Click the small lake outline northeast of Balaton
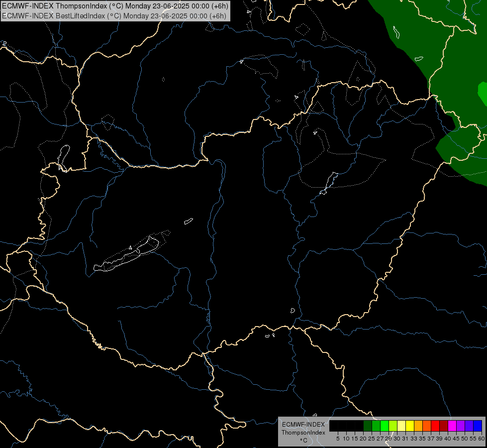Image resolution: width=487 pixels, height=448 pixels. pyautogui.click(x=189, y=221)
